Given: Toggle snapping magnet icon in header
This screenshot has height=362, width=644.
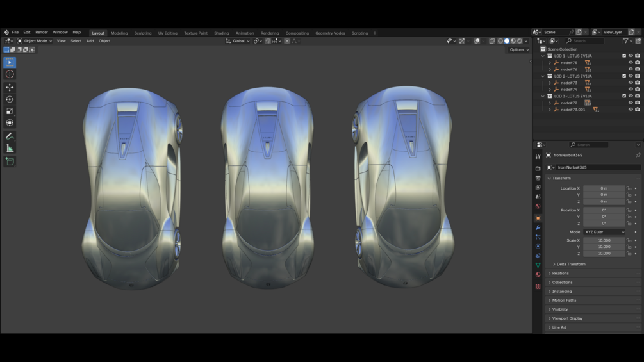Looking at the screenshot, I should click(268, 41).
